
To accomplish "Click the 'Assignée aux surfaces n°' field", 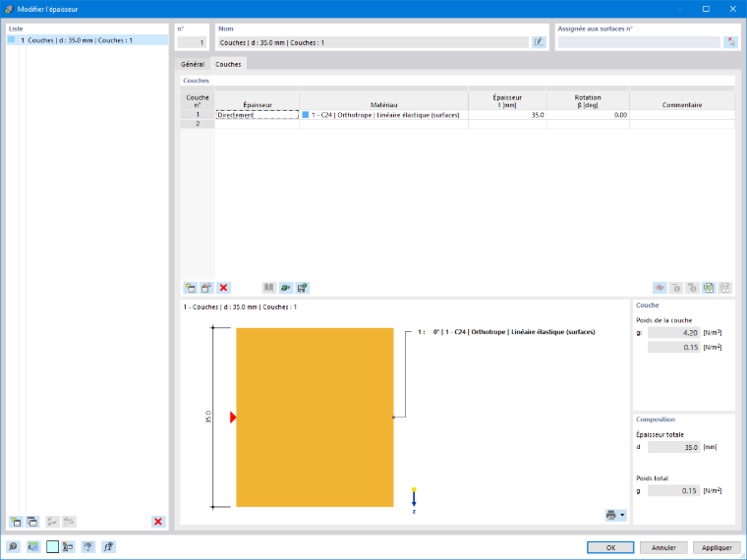I will click(x=639, y=42).
